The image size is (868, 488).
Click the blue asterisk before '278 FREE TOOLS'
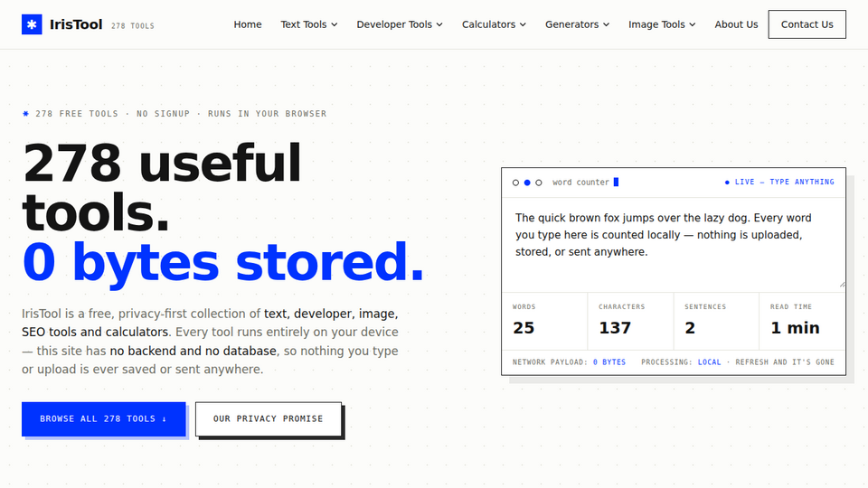point(25,114)
